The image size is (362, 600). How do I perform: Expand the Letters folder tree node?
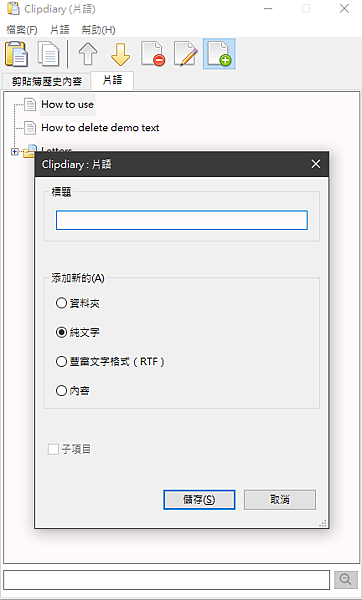pyautogui.click(x=15, y=152)
